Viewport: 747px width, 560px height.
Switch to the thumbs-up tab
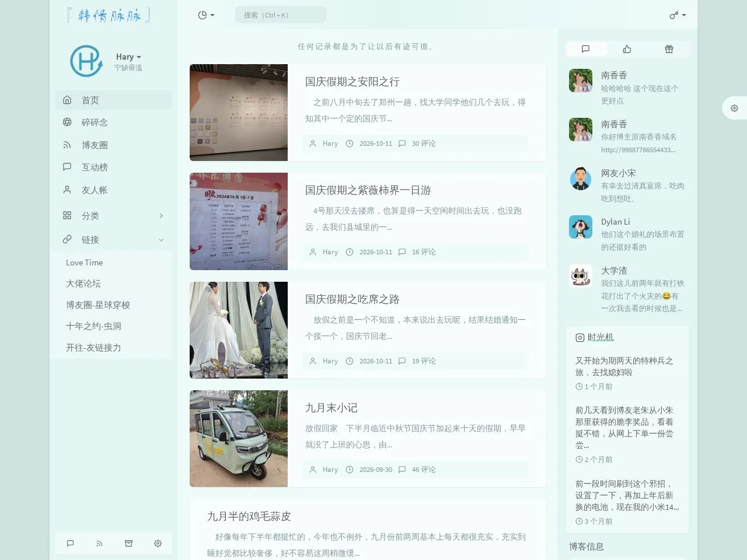coord(627,49)
